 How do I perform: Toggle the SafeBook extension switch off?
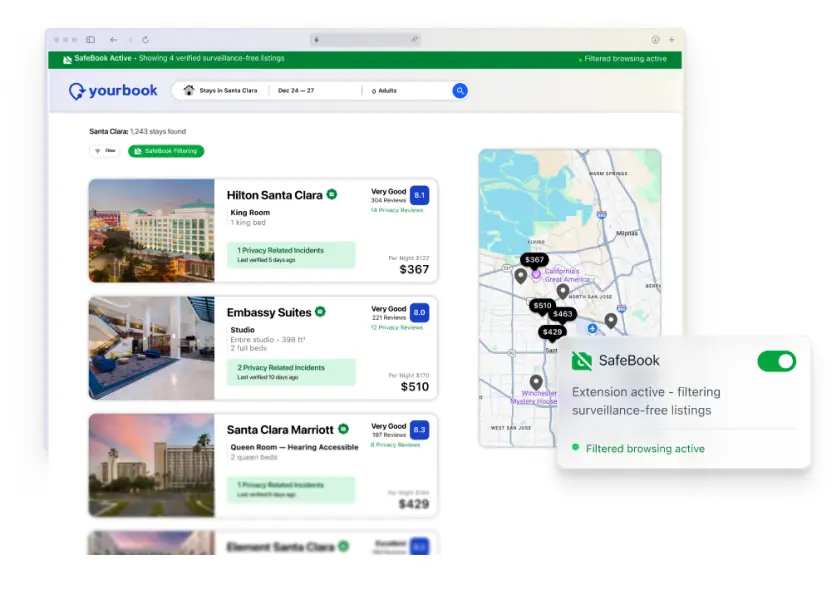pos(777,362)
